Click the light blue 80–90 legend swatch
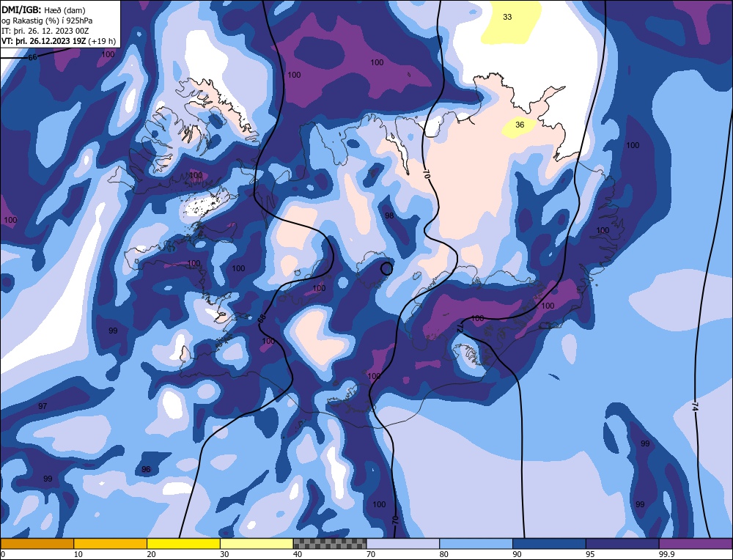This screenshot has height=560, width=733. 476,543
